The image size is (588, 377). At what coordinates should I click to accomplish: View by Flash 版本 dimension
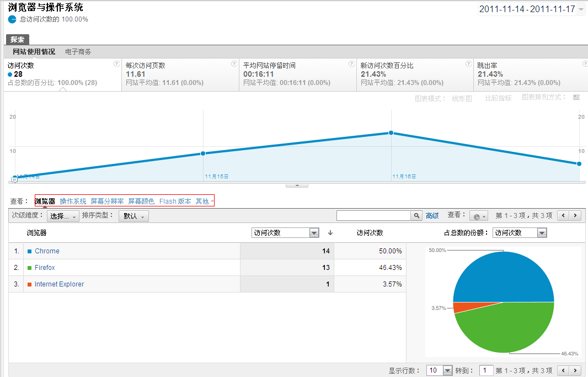(x=175, y=201)
